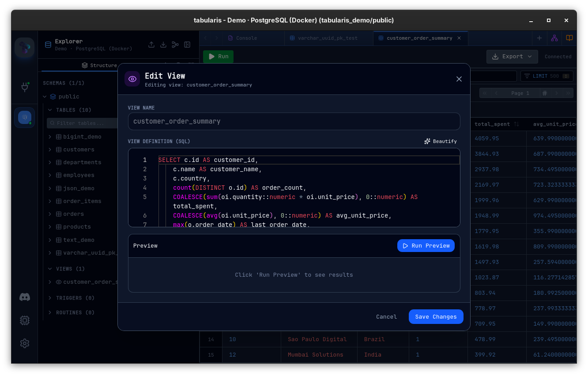Viewport: 588px width, 376px height.
Task: Click the View Name input field
Action: (294, 121)
